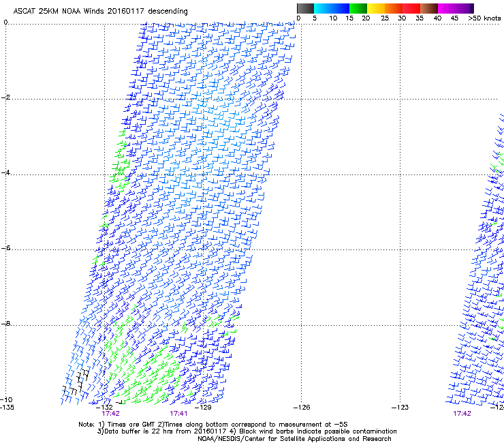
Task: Click the magenta 40-45 knots color bar segment
Action: (447, 8)
